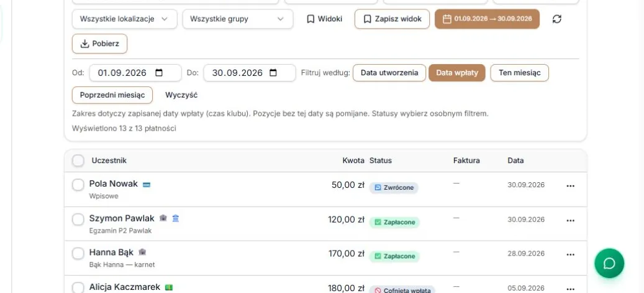Click the Do date input 30.09.2026
The height and width of the screenshot is (293, 644).
pyautogui.click(x=249, y=73)
